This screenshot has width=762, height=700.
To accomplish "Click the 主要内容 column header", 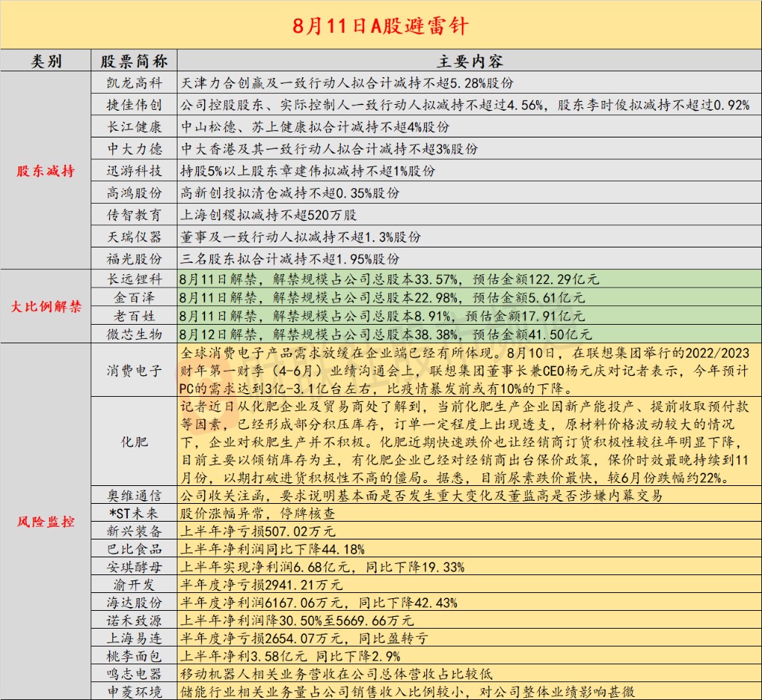I will click(x=469, y=61).
